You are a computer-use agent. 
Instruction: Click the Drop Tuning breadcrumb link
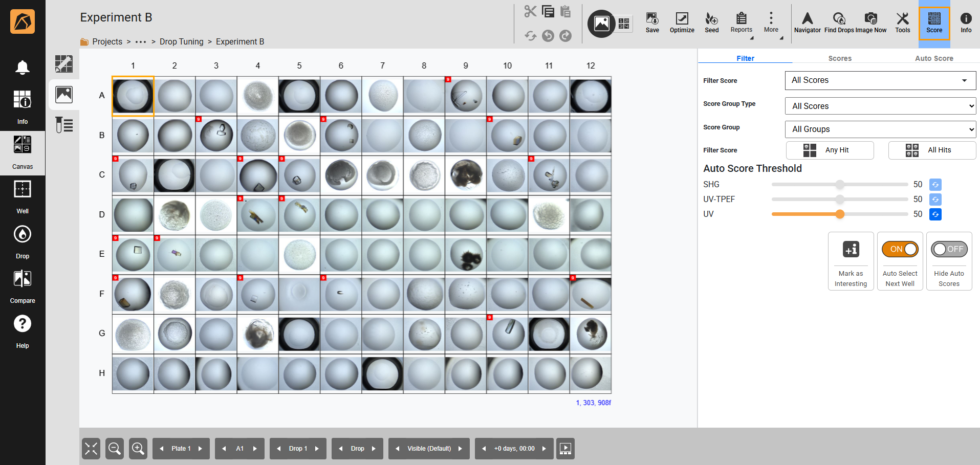[181, 41]
